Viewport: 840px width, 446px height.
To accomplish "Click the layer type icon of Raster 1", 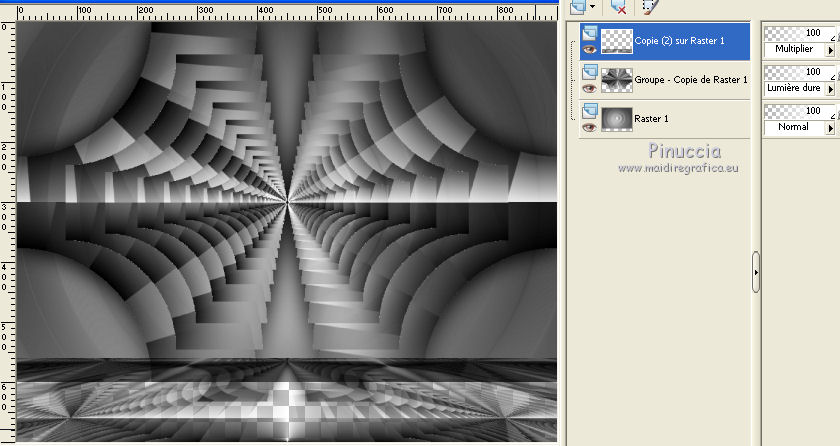I will click(x=590, y=111).
